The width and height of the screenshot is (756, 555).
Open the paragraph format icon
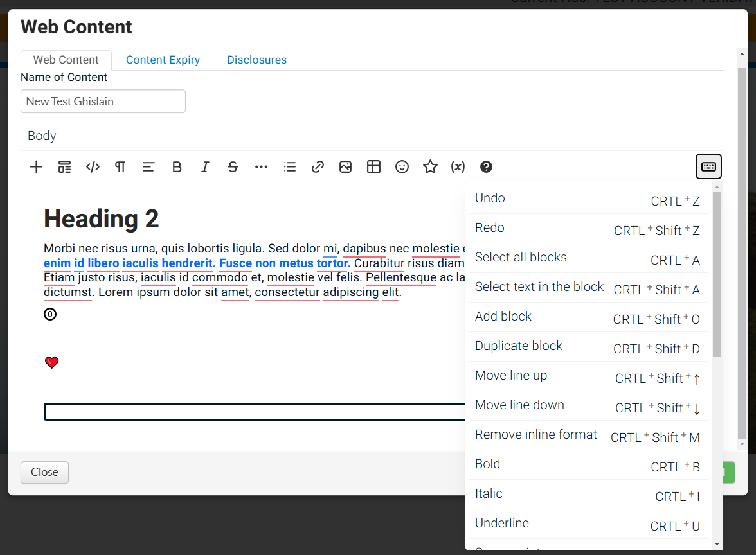tap(120, 167)
